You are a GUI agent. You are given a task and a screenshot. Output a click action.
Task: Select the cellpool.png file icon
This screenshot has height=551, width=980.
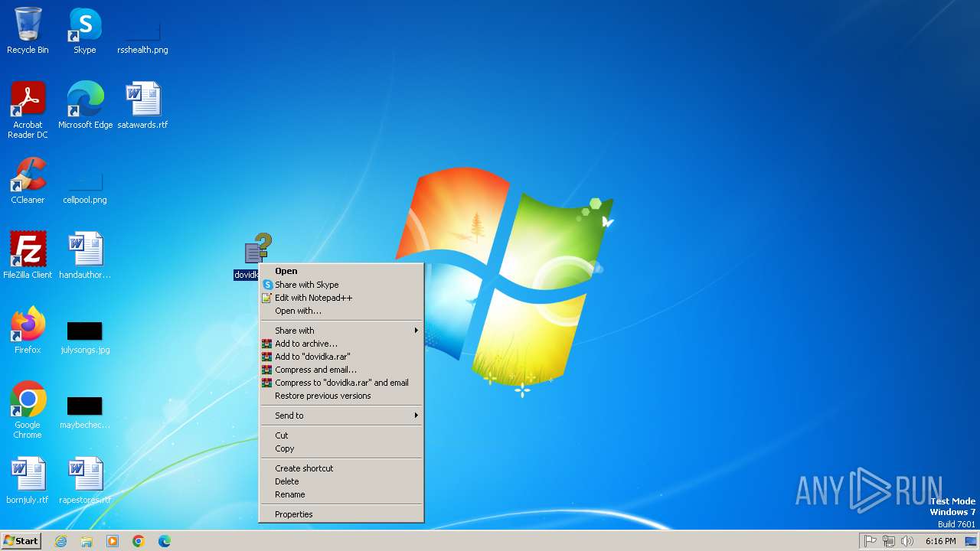coord(85,187)
